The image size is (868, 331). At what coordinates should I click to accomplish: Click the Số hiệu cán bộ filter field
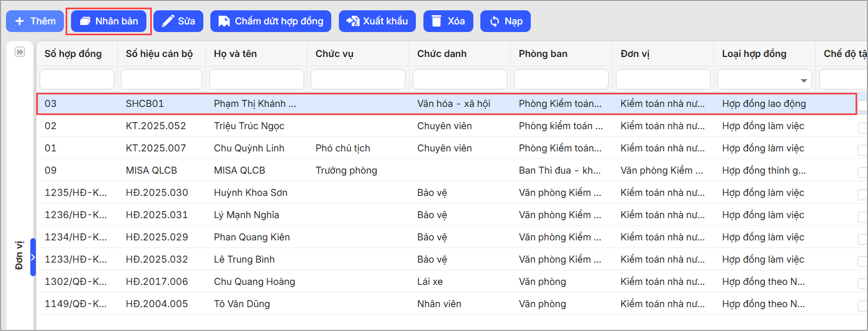[x=161, y=79]
